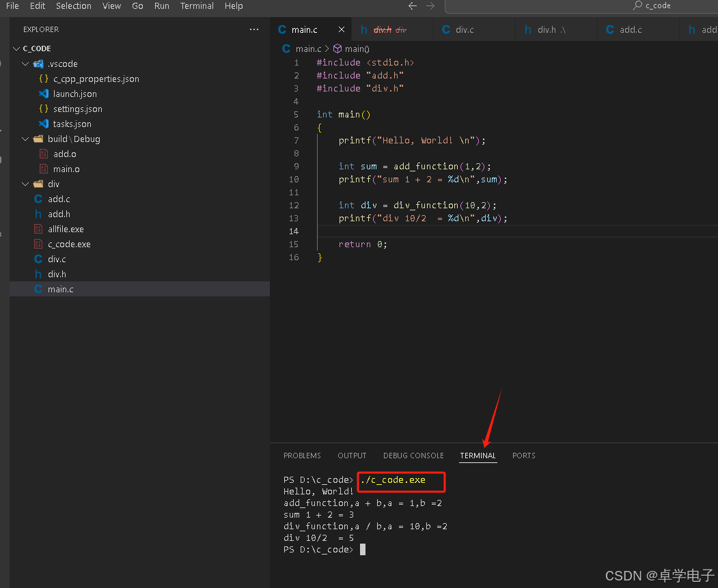The height and width of the screenshot is (588, 718).
Task: Click the div folder icon in explorer
Action: click(x=38, y=184)
